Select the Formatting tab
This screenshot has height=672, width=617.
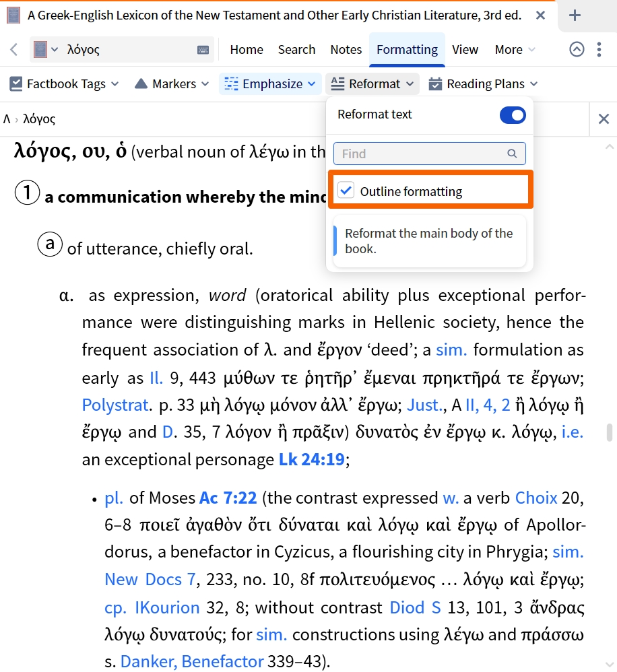407,50
